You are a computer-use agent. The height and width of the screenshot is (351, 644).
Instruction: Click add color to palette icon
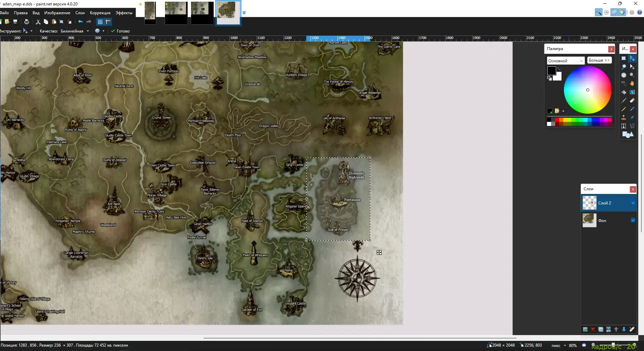550,111
